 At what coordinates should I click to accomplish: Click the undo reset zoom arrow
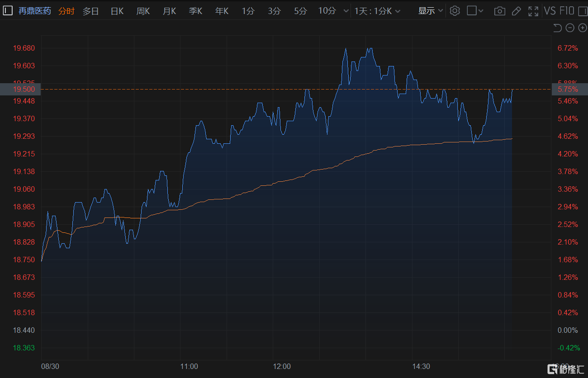coord(557,28)
